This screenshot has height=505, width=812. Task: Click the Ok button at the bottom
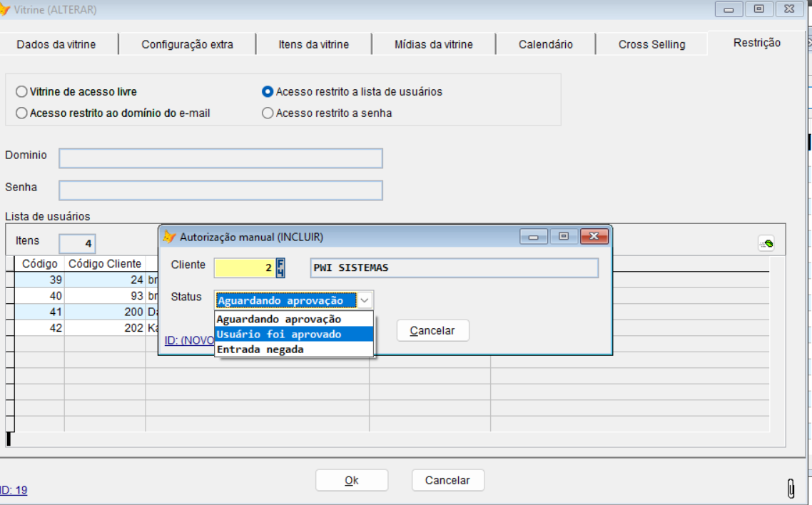click(x=352, y=479)
